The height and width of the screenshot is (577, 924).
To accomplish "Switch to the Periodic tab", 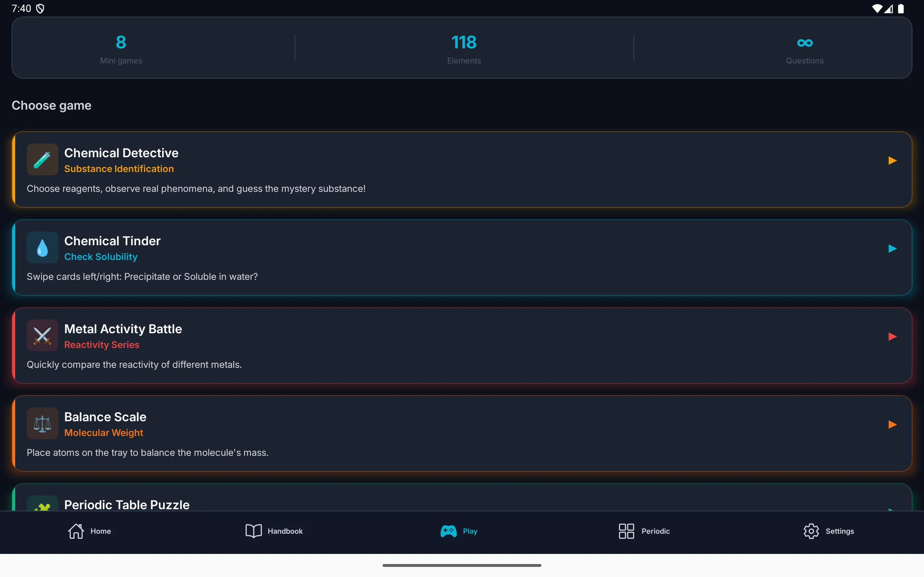I will click(644, 531).
